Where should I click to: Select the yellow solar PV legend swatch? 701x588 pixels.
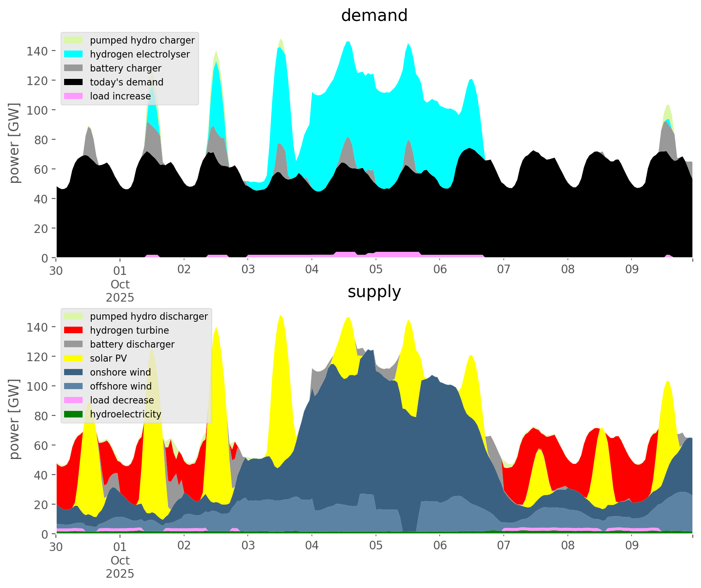coord(74,358)
